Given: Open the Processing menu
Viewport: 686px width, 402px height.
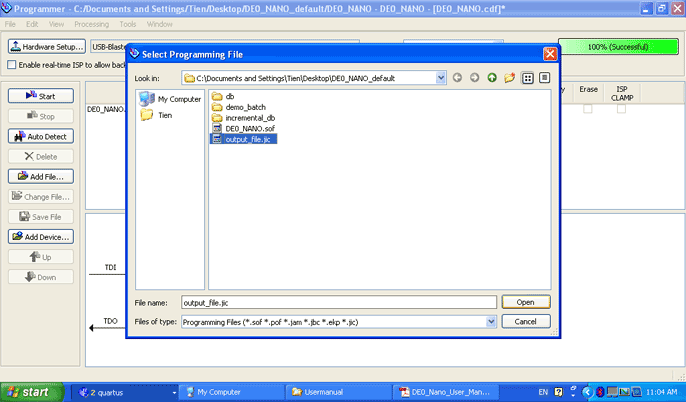Looking at the screenshot, I should 91,23.
